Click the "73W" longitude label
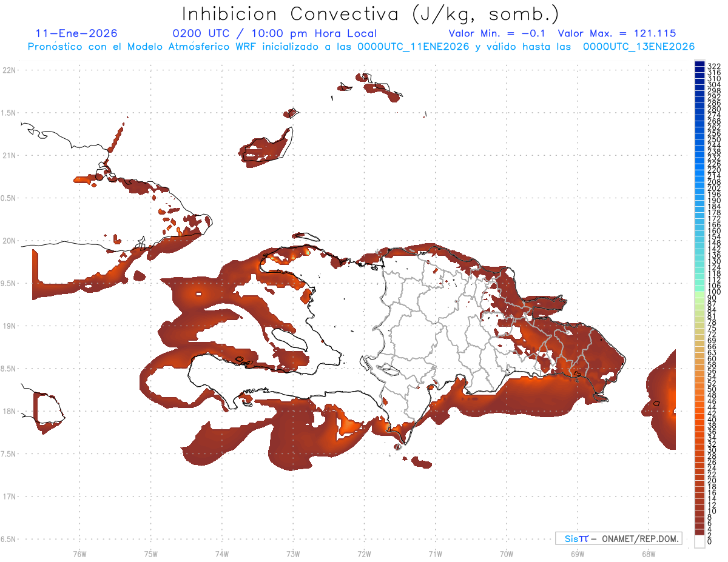 [x=293, y=554]
